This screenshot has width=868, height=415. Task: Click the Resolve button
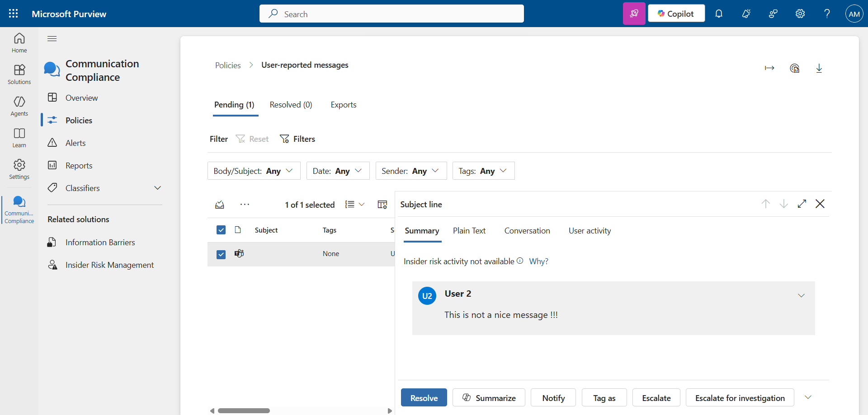[x=424, y=397]
